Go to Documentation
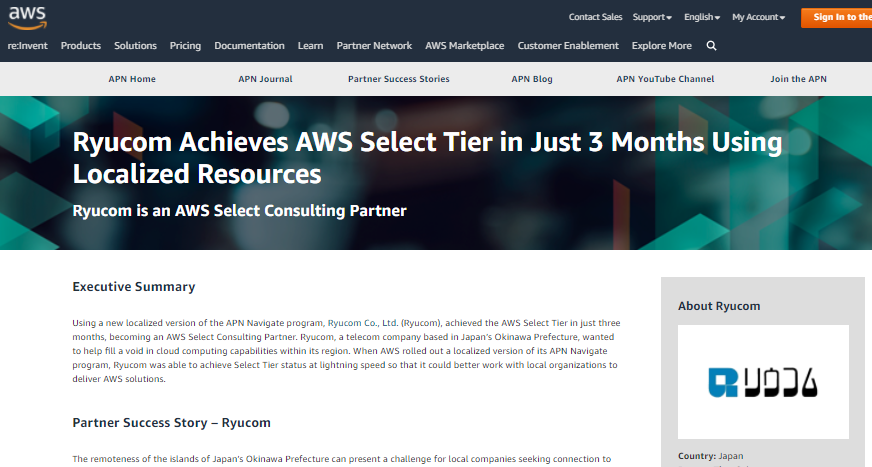This screenshot has height=467, width=872. [249, 46]
